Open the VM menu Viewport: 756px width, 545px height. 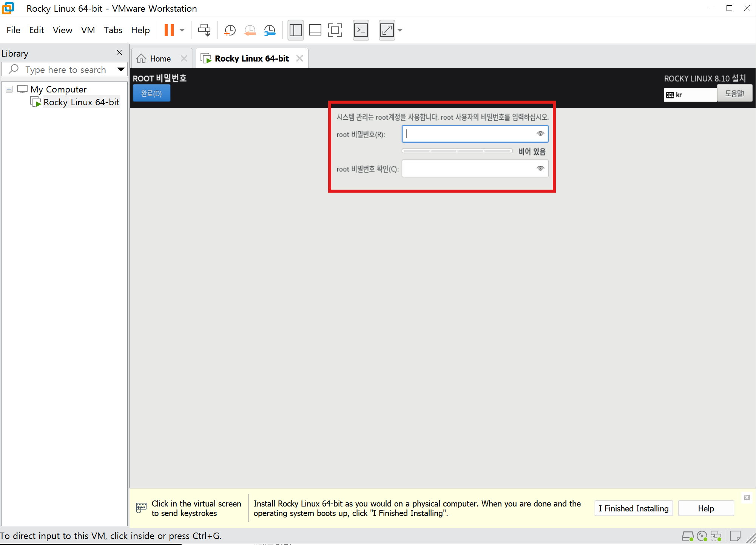(88, 30)
